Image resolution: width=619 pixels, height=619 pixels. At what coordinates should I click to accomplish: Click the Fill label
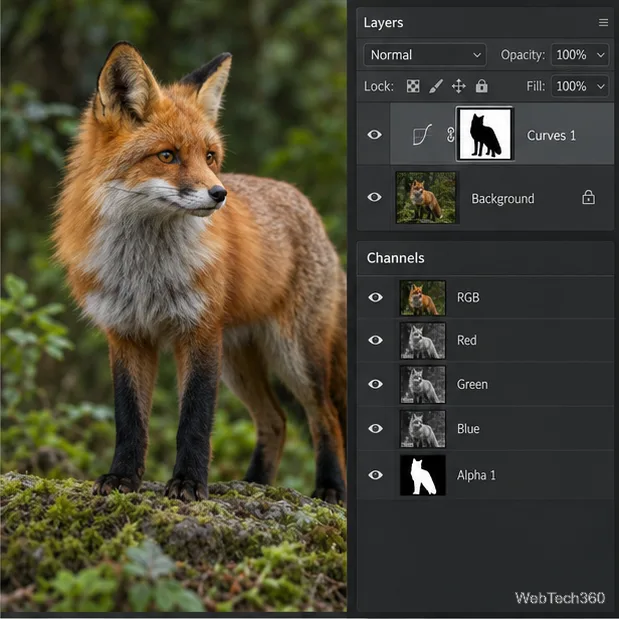click(536, 86)
